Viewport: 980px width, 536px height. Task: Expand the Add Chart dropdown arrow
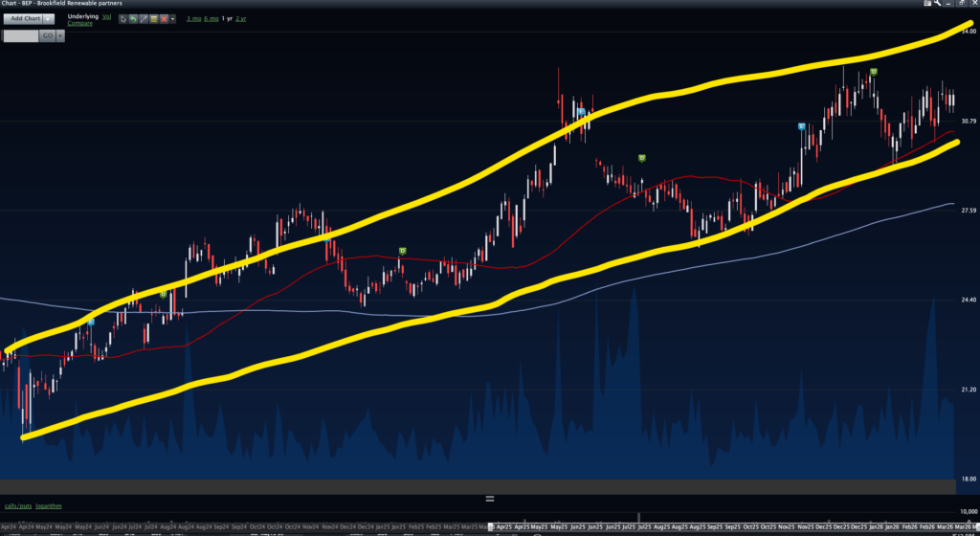click(x=48, y=19)
